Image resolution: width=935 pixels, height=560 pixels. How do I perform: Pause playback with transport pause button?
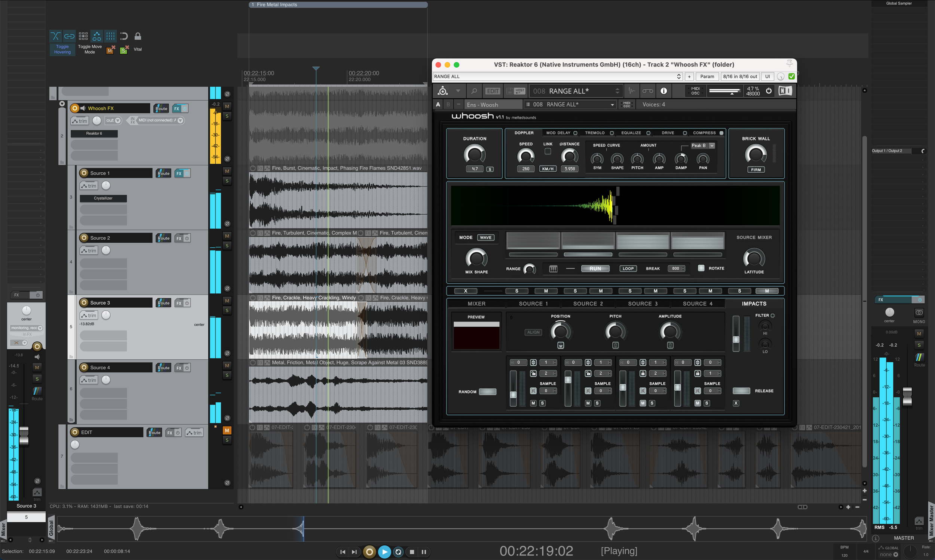(424, 552)
